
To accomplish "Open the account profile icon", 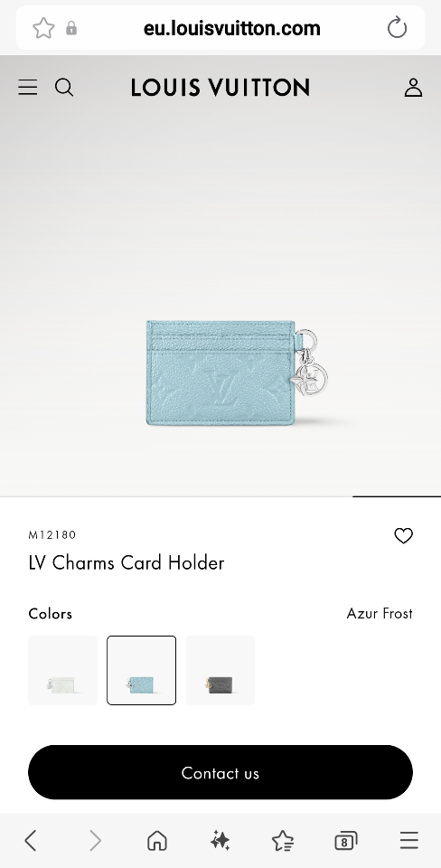I will pyautogui.click(x=413, y=88).
